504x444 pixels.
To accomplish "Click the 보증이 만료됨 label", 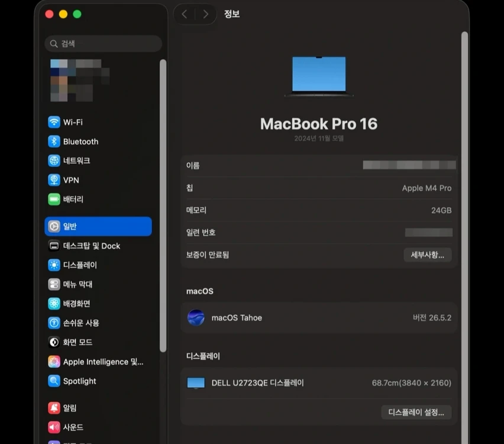I will point(207,255).
